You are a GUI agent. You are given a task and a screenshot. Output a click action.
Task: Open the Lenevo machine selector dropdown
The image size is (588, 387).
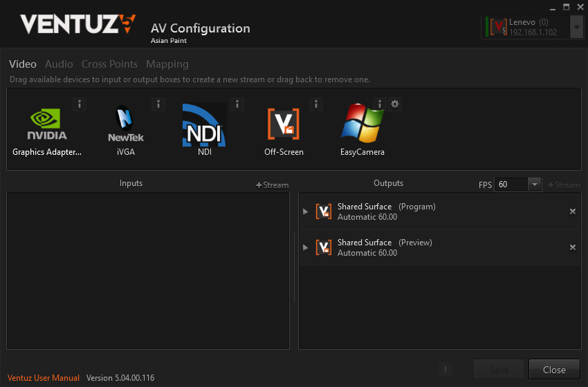576,27
